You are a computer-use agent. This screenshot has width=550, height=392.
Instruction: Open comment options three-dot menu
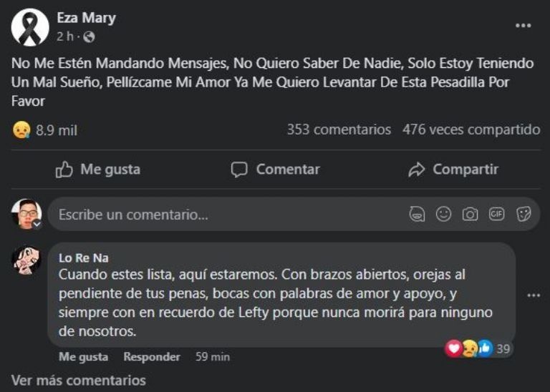pyautogui.click(x=533, y=295)
